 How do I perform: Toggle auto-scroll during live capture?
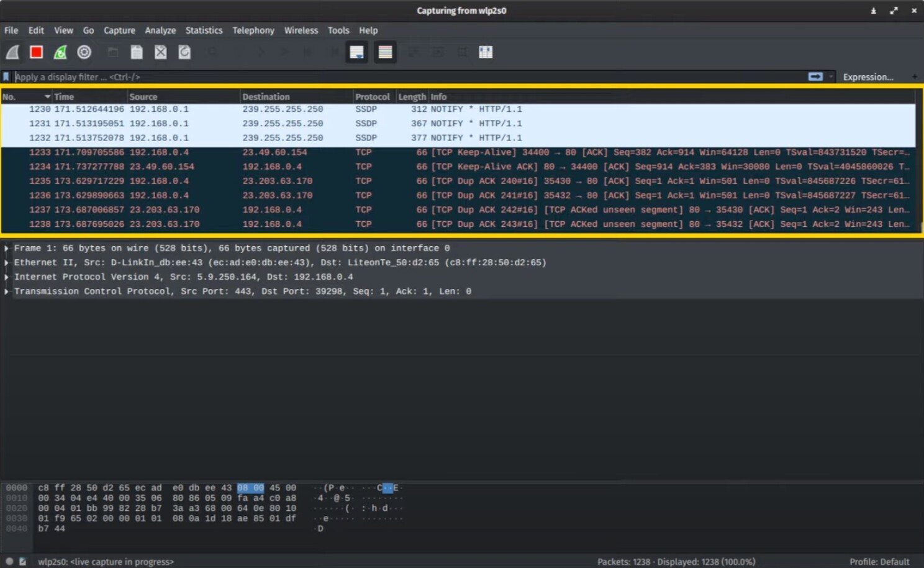[x=357, y=52]
